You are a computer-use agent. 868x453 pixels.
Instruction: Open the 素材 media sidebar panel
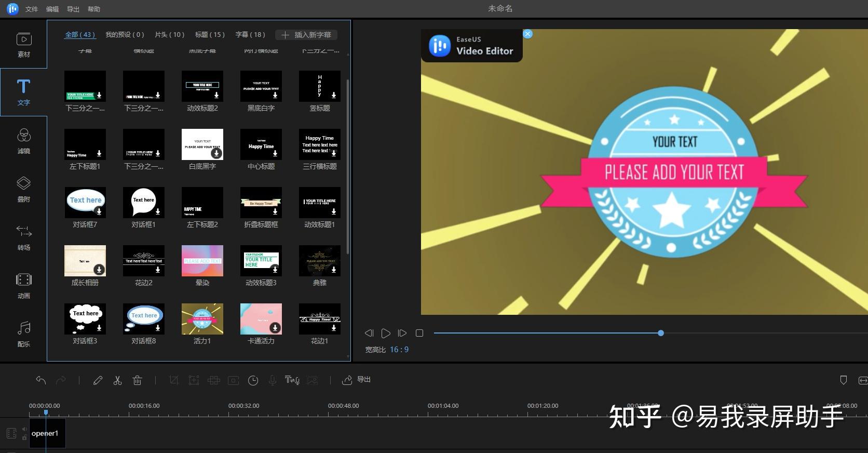tap(24, 45)
